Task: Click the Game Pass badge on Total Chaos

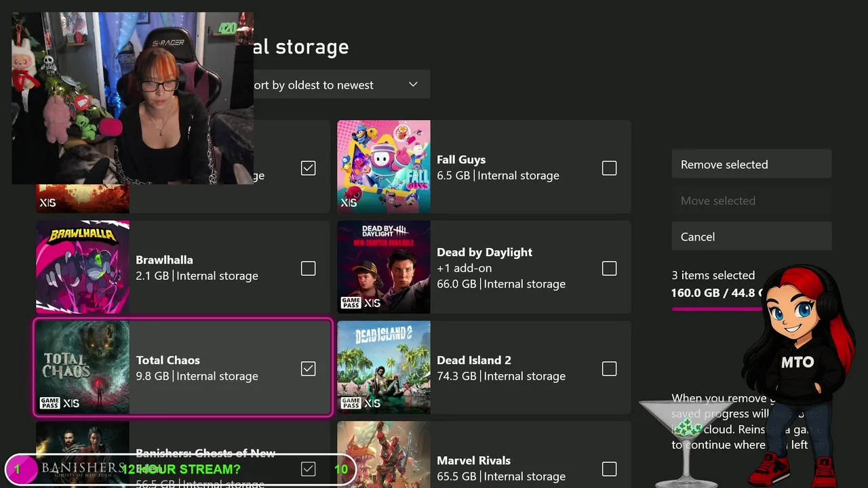Action: pyautogui.click(x=50, y=403)
